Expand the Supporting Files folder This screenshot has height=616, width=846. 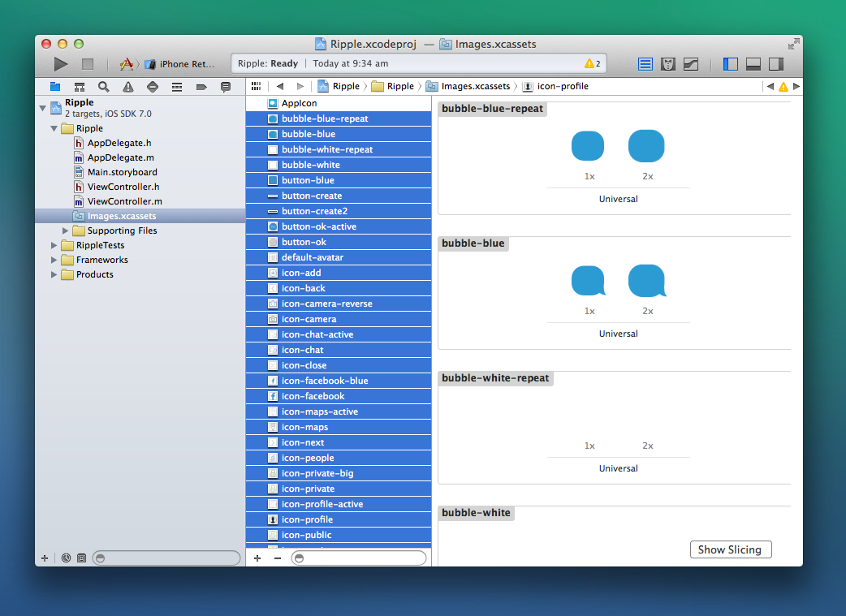(67, 230)
